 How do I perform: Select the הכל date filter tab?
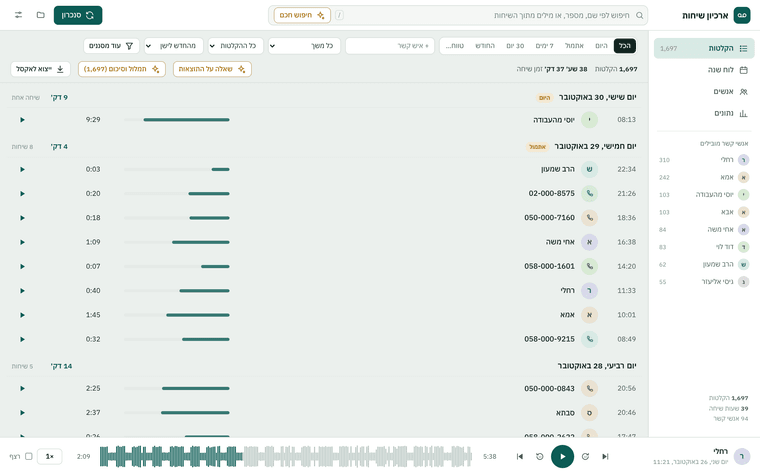tap(625, 46)
